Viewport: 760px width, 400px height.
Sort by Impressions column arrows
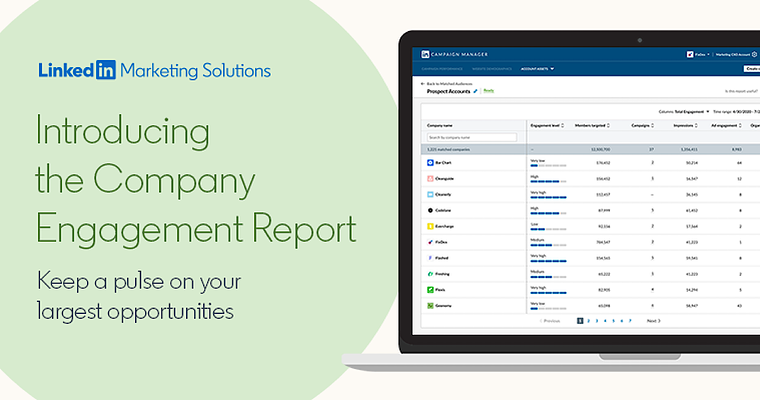click(x=696, y=126)
